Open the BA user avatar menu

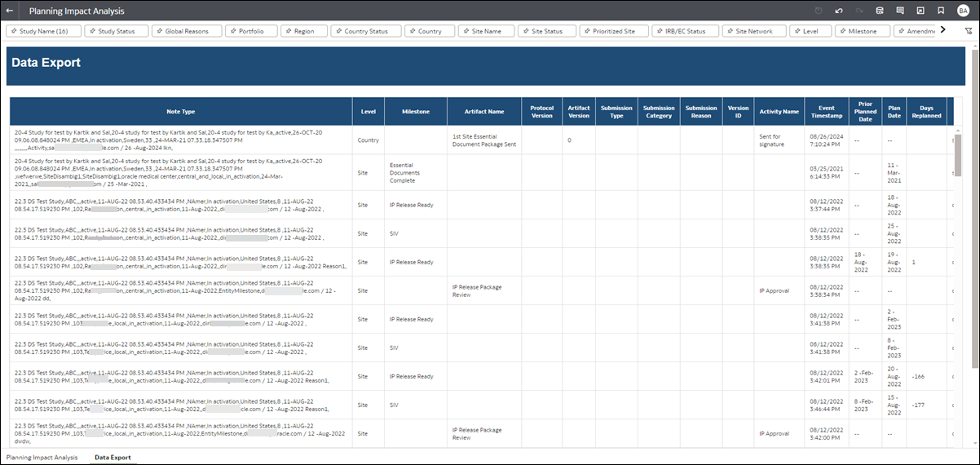coord(964,11)
